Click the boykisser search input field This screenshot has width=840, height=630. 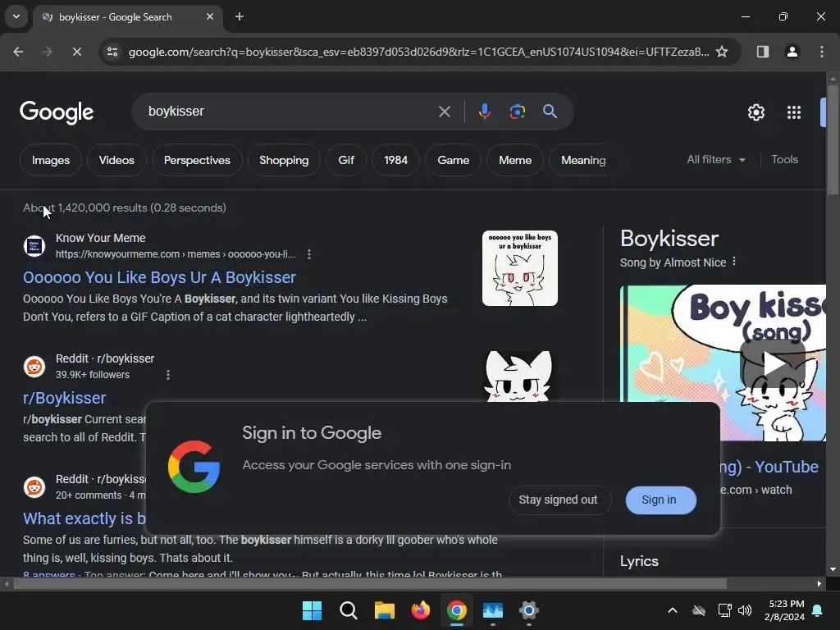[x=290, y=112]
